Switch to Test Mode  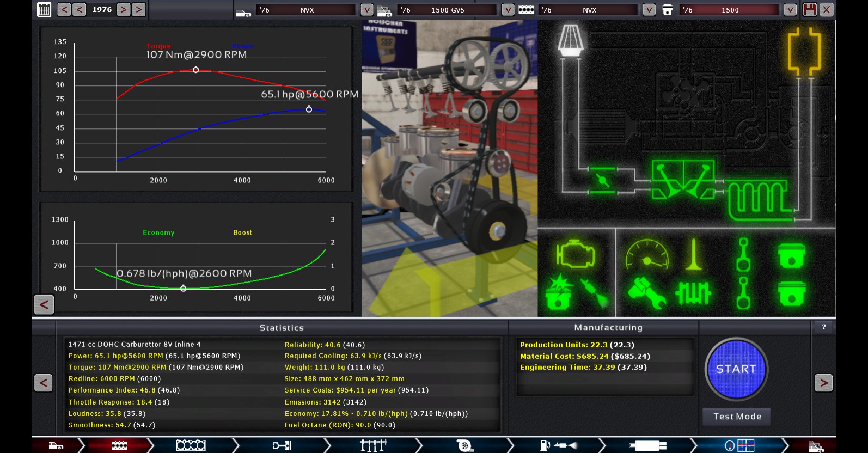click(737, 417)
